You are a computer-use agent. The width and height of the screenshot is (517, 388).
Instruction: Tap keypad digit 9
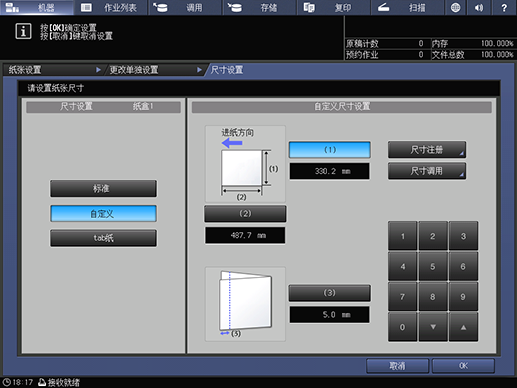click(x=463, y=297)
